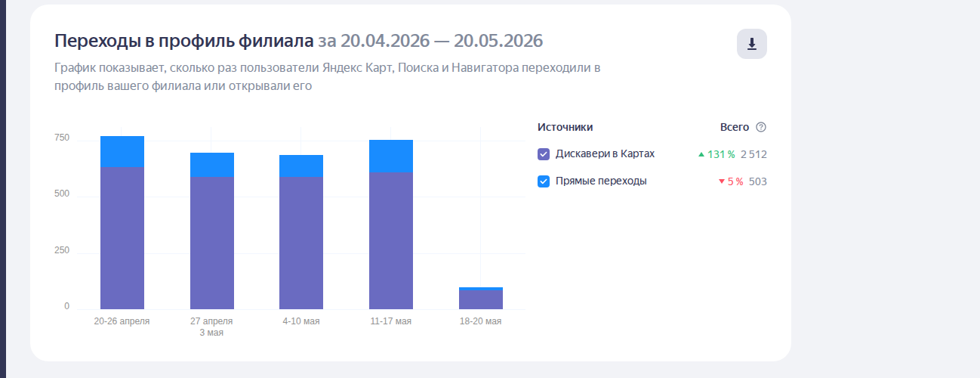Click the 18-20 мая axis label

click(x=481, y=321)
